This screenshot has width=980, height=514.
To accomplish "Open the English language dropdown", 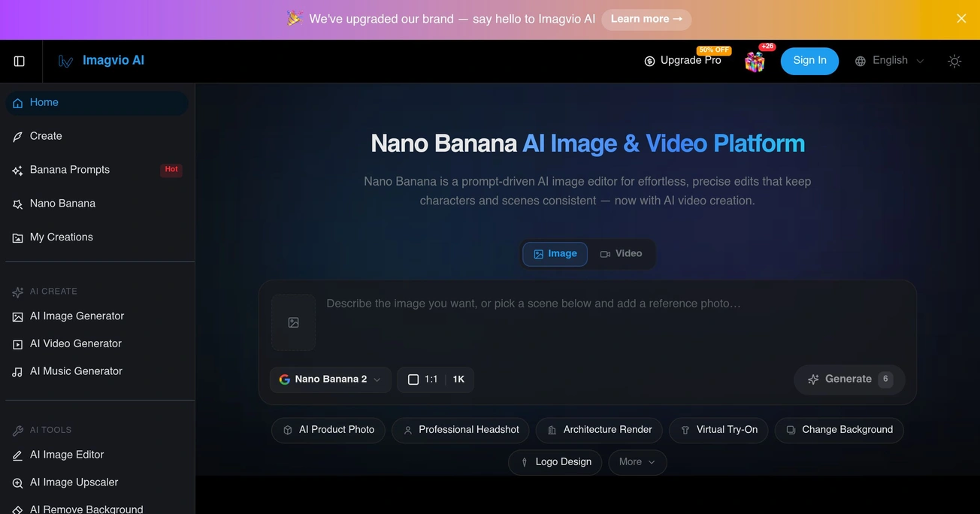I will 890,61.
